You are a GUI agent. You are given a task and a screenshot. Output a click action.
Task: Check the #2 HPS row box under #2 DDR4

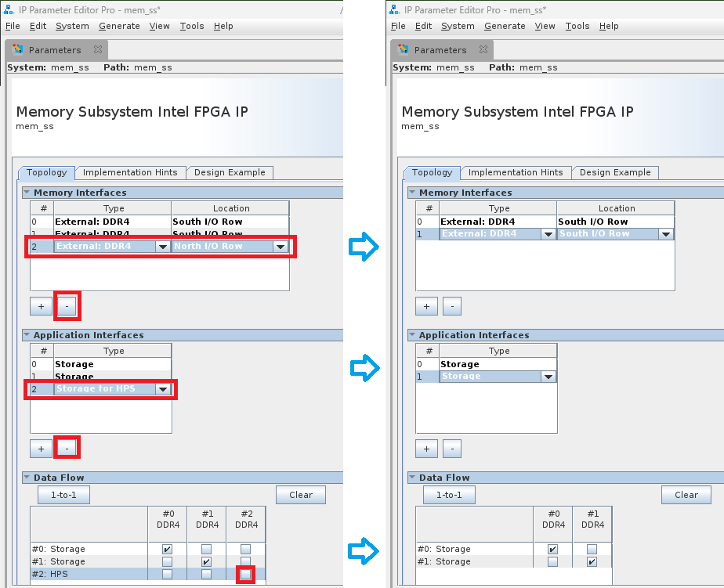[246, 575]
